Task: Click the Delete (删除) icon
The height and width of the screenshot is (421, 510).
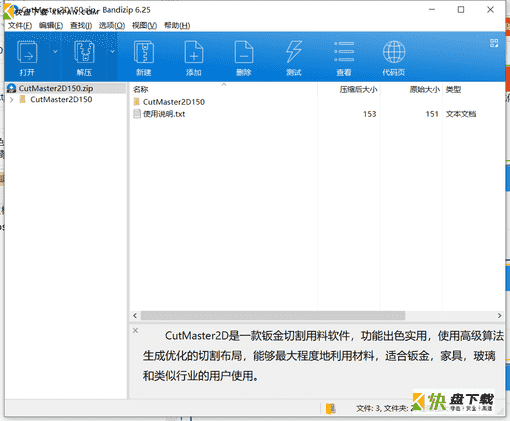Action: [244, 52]
